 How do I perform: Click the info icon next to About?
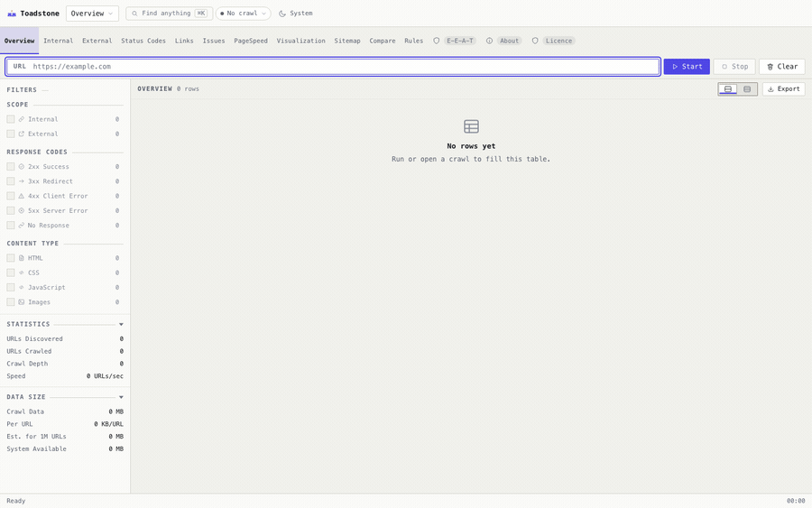pyautogui.click(x=489, y=41)
